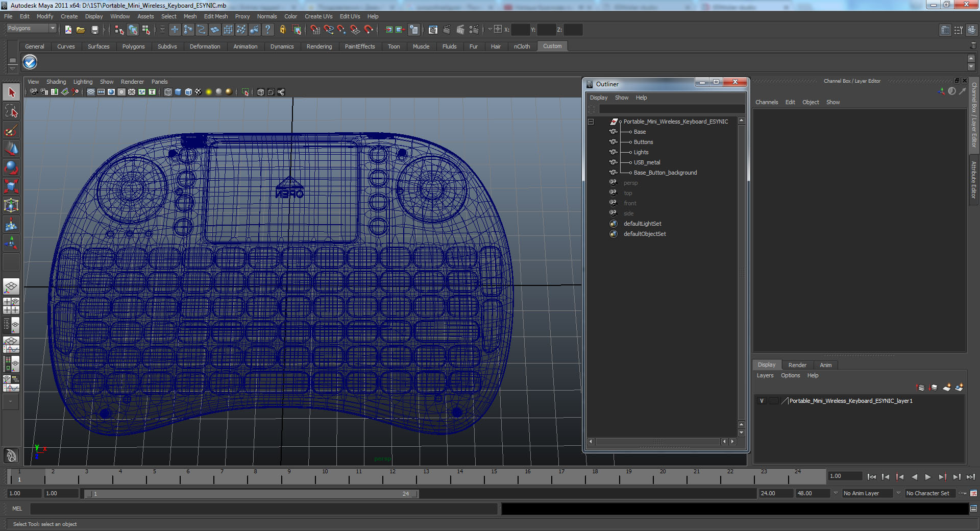
Task: Select Buttons node in the Outliner
Action: coord(643,142)
